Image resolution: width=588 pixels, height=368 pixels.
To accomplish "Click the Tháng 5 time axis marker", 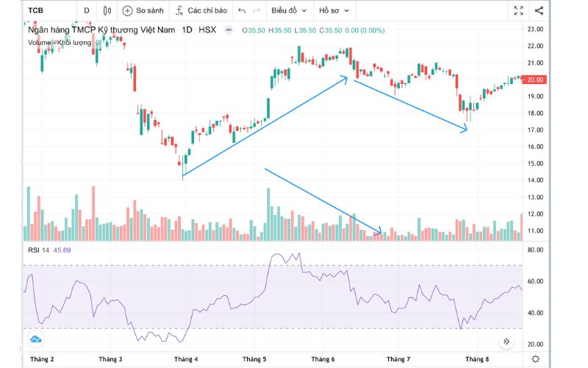I will [254, 358].
